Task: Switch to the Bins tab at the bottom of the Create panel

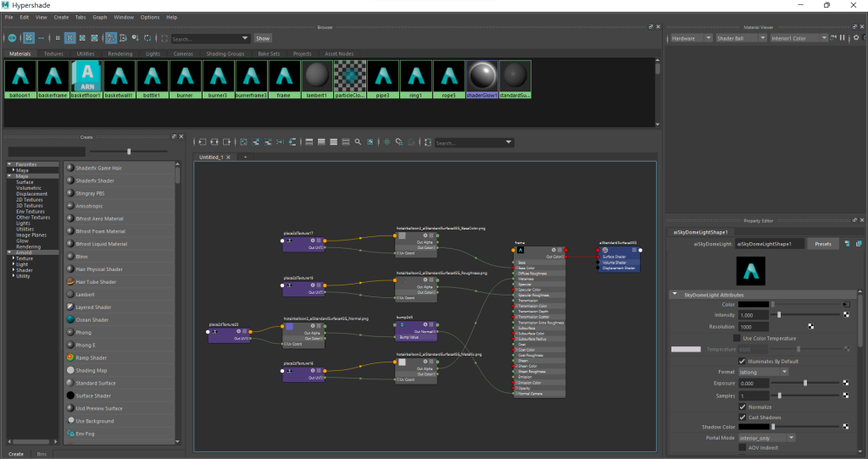Action: pos(42,454)
